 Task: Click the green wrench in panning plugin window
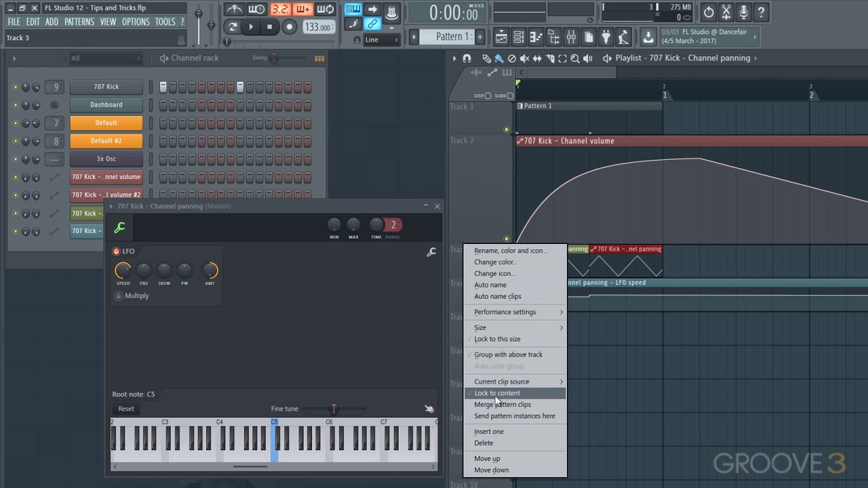(119, 228)
